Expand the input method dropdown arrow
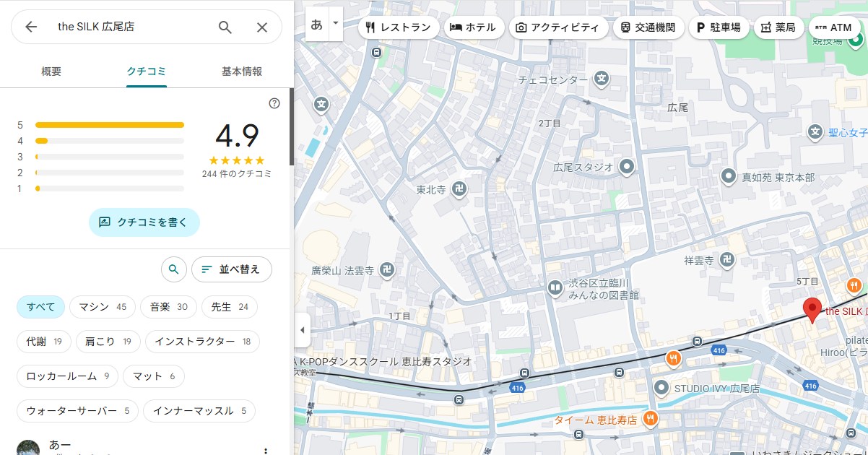This screenshot has height=455, width=868. [335, 23]
